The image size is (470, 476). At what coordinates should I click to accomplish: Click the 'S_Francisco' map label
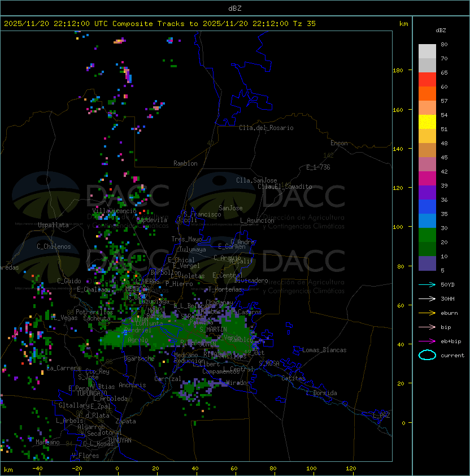coord(202,214)
